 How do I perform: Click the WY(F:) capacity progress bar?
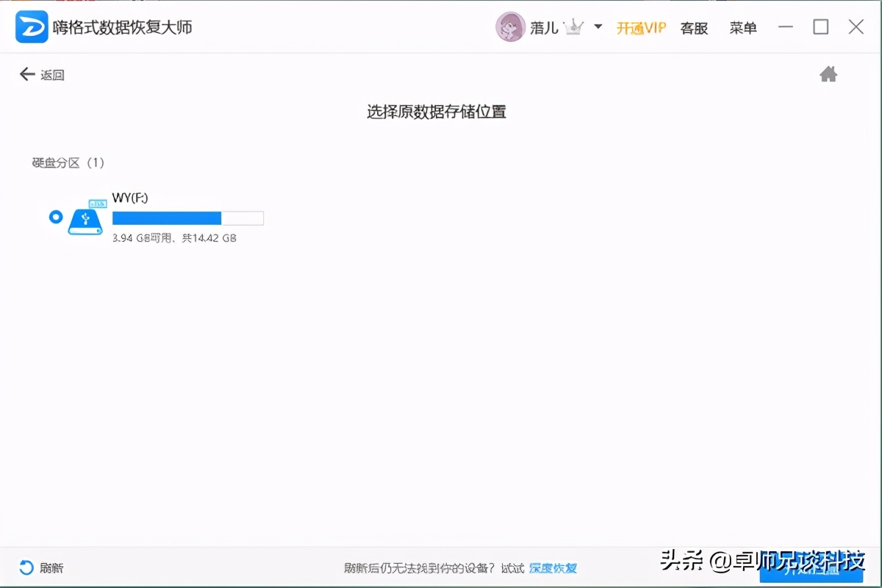pos(187,218)
